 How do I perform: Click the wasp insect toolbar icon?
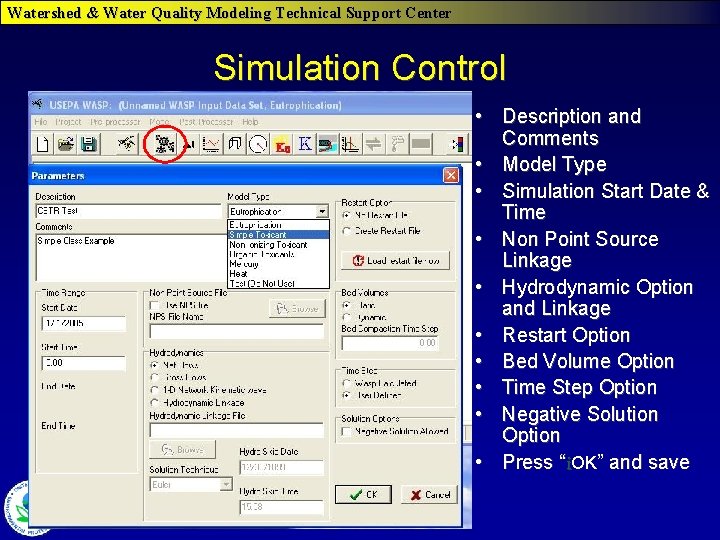pos(127,144)
